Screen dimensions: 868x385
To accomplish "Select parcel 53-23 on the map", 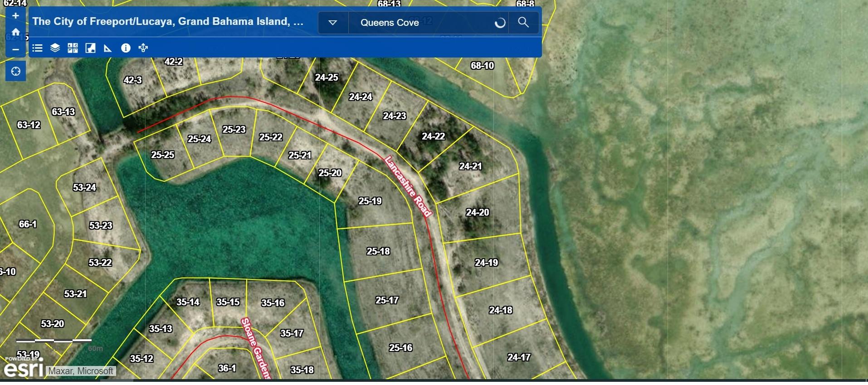I will pos(101,226).
